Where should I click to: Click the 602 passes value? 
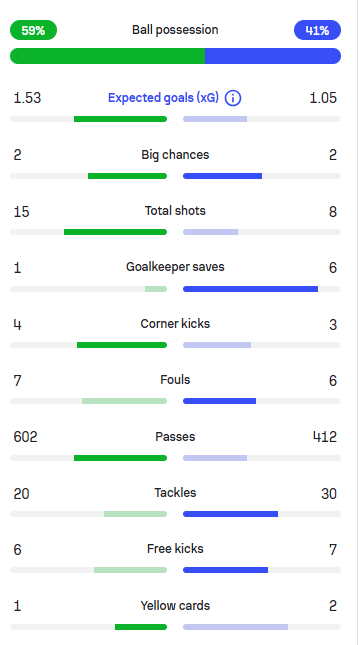tap(25, 436)
